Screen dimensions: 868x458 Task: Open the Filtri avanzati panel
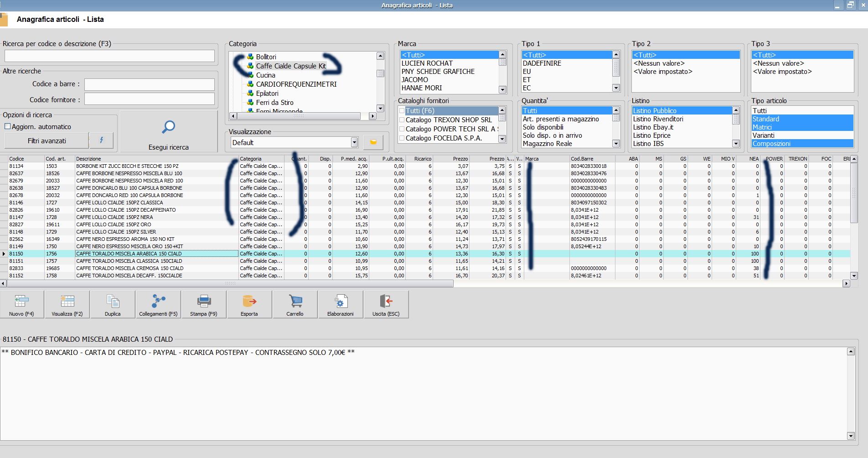[46, 141]
